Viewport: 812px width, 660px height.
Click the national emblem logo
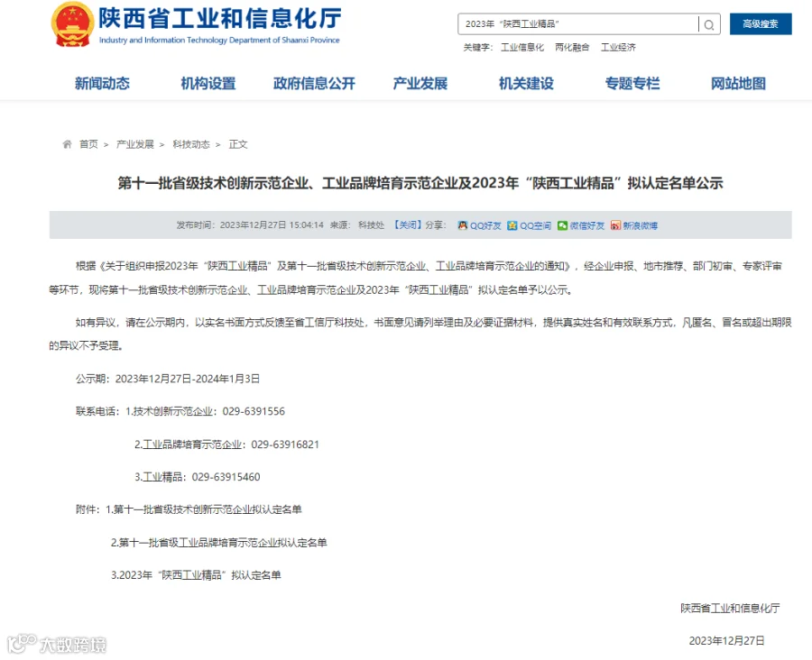pos(72,24)
